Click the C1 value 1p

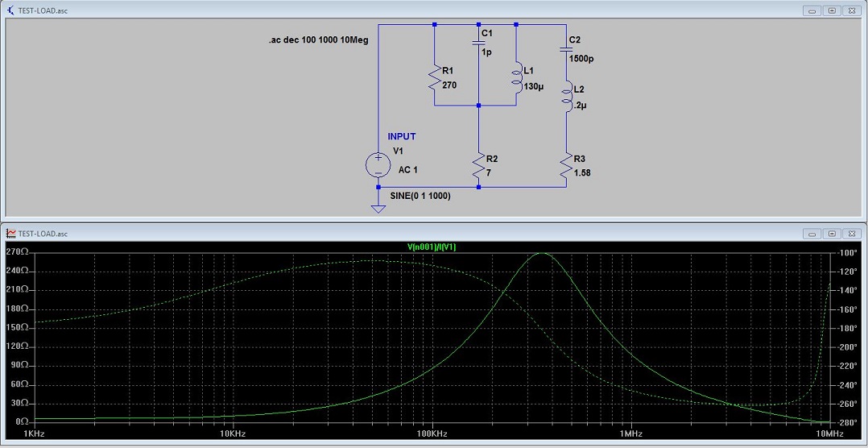click(486, 52)
